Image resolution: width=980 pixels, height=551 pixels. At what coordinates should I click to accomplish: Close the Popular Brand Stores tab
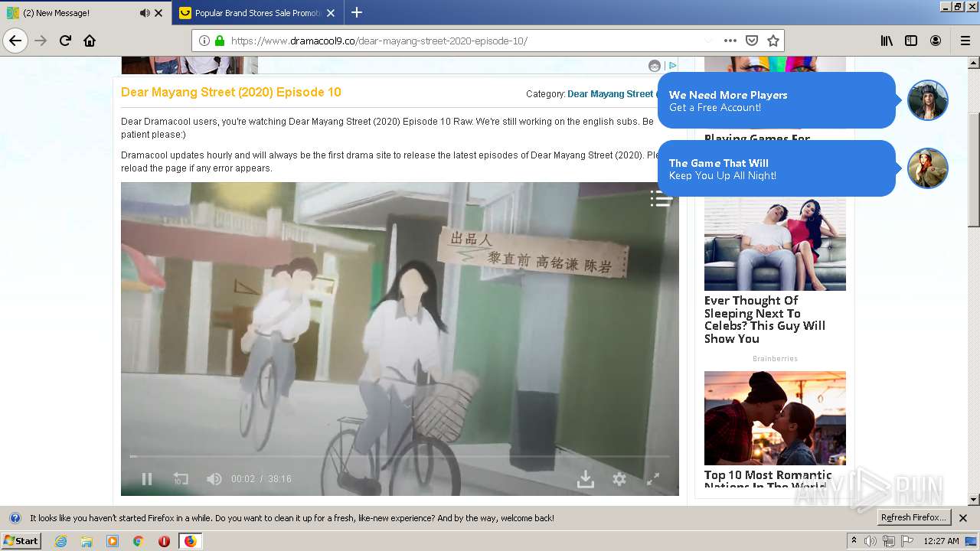(331, 13)
